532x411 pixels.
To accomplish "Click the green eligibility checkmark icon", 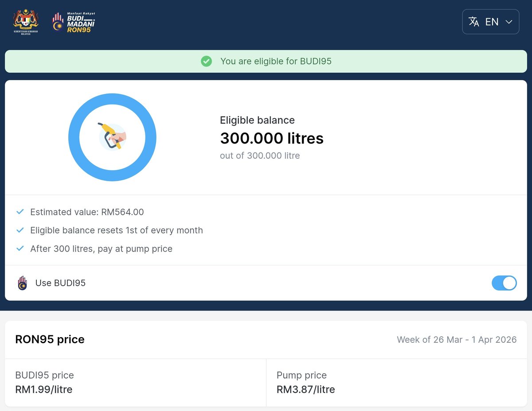I will point(206,61).
